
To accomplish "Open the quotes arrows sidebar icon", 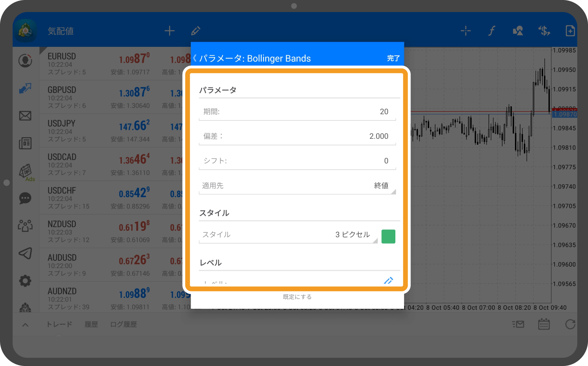I will tap(25, 88).
